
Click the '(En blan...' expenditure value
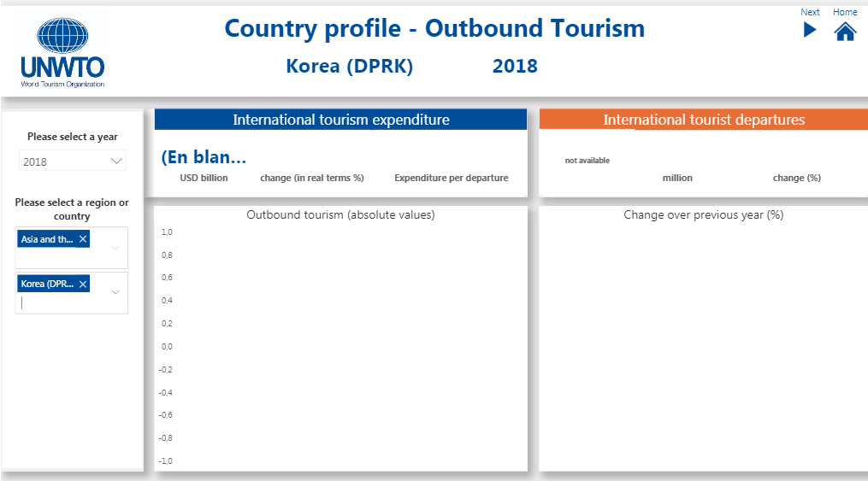pos(204,157)
